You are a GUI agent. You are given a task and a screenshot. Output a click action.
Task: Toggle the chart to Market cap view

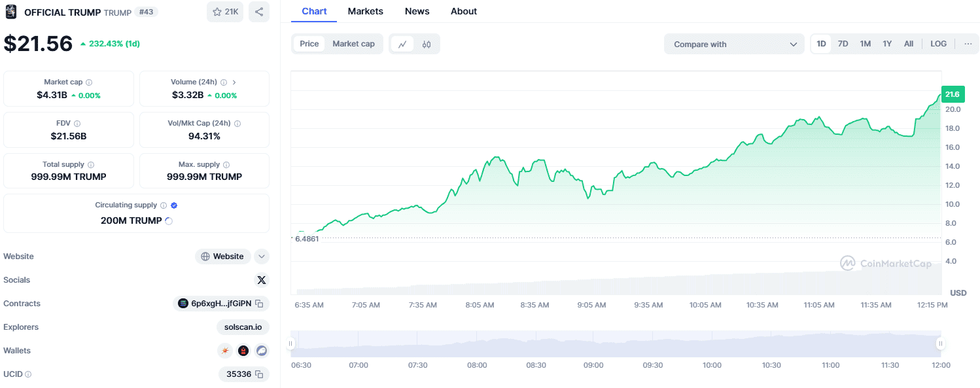tap(353, 44)
